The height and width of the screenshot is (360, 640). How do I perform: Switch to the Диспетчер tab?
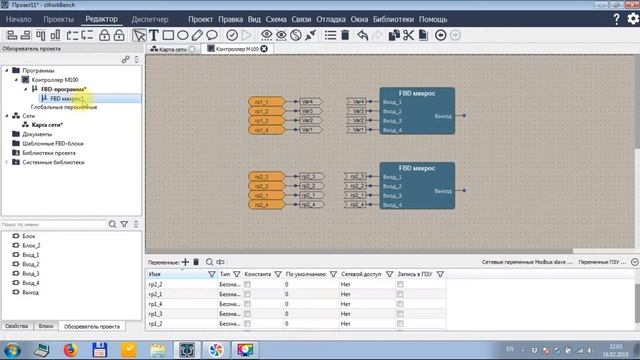click(x=150, y=19)
